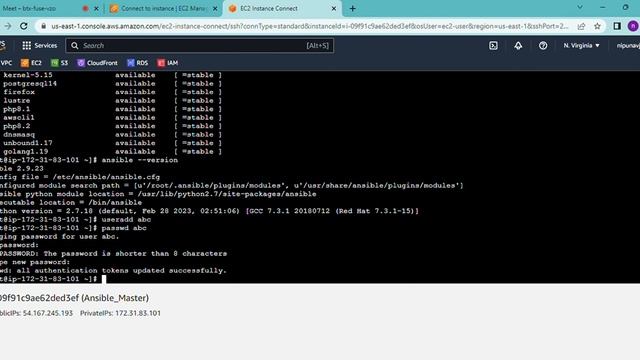This screenshot has height=360, width=640.
Task: Toggle the browser side panel
Action: (x=617, y=26)
